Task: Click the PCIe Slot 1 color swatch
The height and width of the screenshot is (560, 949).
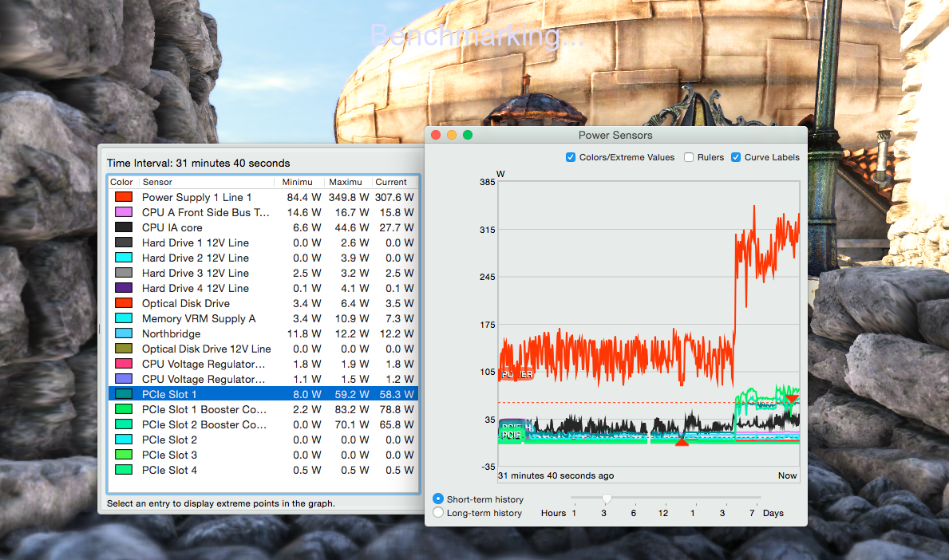Action: pos(124,394)
